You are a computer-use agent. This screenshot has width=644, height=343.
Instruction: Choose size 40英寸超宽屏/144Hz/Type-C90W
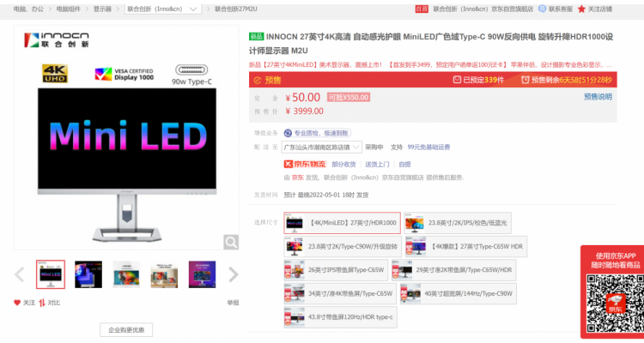[458, 294]
